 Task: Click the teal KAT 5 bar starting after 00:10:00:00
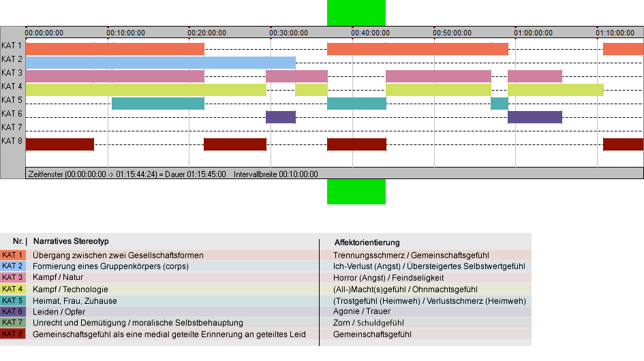click(x=158, y=104)
